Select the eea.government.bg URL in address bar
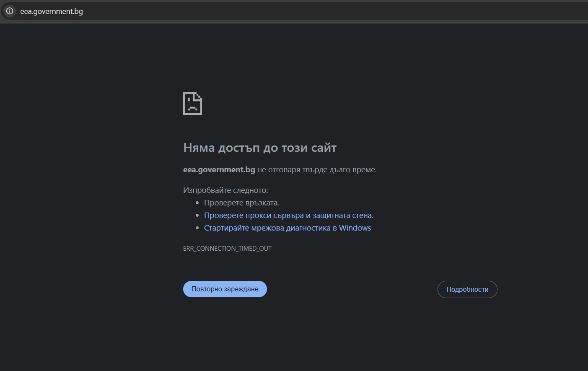Viewport: 588px width, 371px height. [x=52, y=11]
